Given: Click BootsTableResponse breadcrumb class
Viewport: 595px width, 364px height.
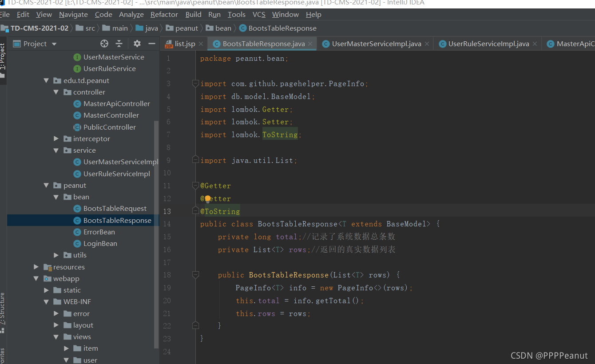Looking at the screenshot, I should 278,28.
